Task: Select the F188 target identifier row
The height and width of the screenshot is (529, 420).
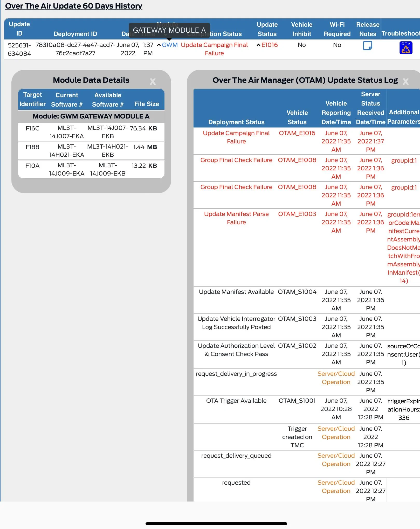Action: point(32,147)
